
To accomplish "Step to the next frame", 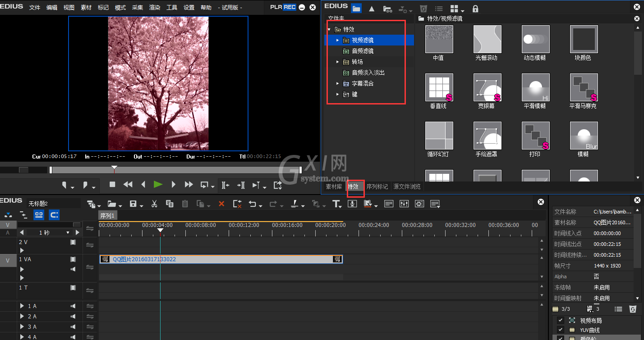I will click(x=173, y=184).
